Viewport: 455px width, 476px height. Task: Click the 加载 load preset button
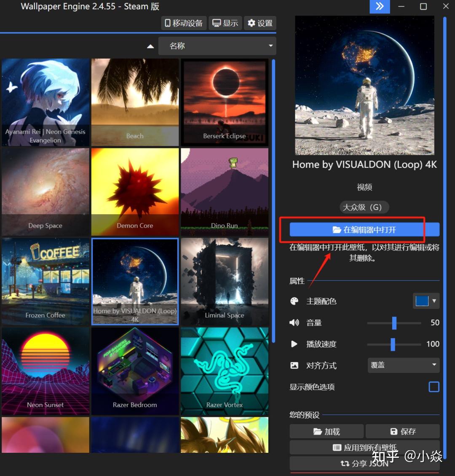tap(327, 431)
